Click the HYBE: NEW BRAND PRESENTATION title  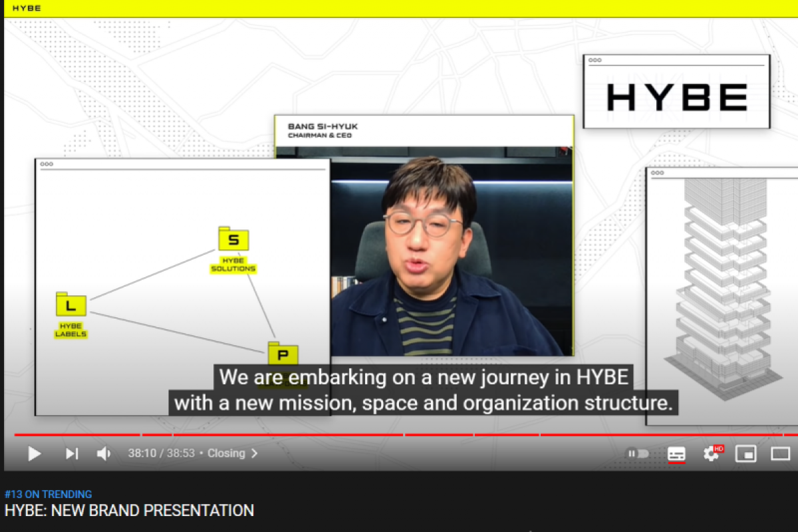click(x=129, y=511)
